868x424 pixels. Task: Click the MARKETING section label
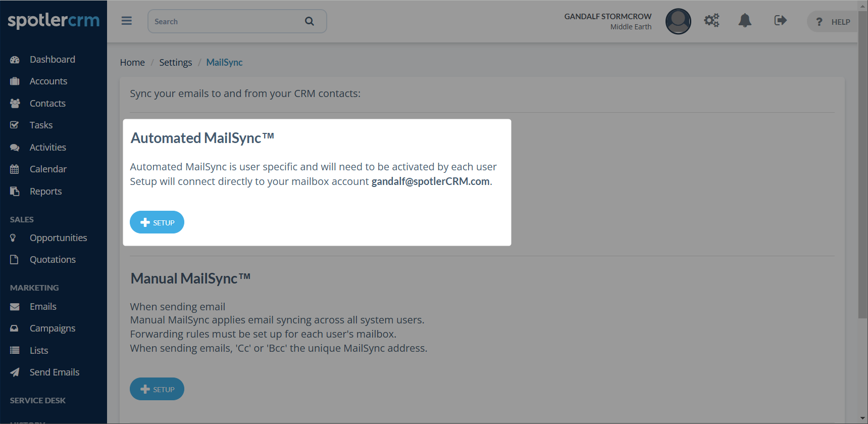34,288
